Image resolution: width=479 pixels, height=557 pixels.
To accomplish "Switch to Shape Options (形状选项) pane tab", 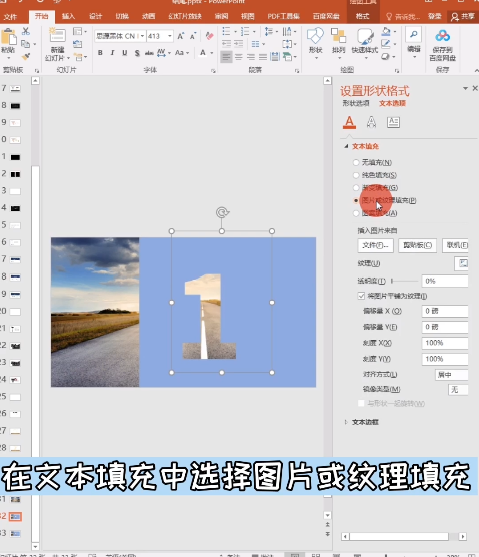I will point(356,103).
